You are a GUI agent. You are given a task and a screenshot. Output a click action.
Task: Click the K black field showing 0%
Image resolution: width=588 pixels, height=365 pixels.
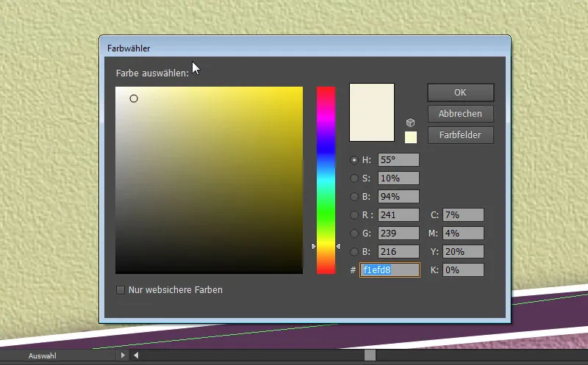(463, 270)
